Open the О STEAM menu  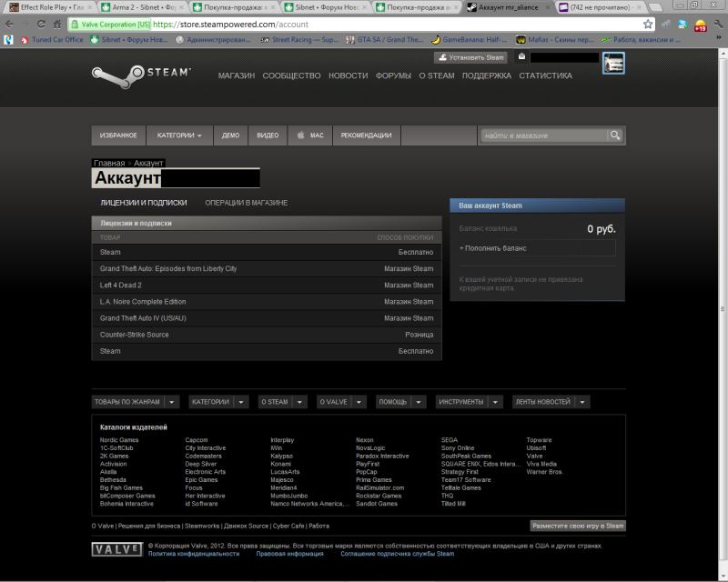437,75
